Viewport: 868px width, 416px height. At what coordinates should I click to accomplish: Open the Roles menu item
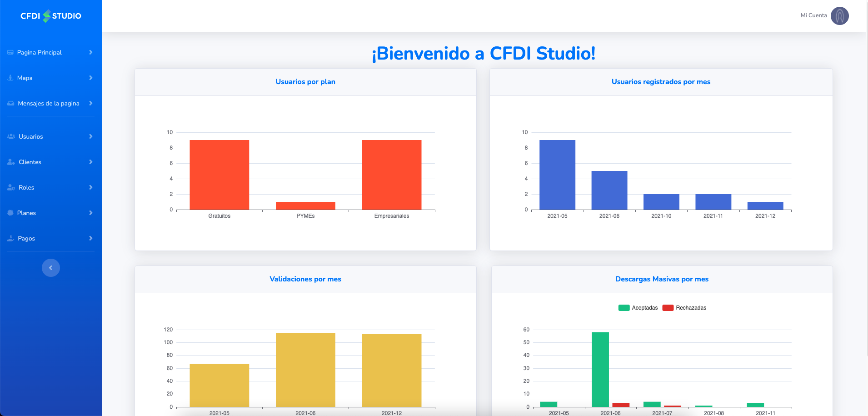26,188
